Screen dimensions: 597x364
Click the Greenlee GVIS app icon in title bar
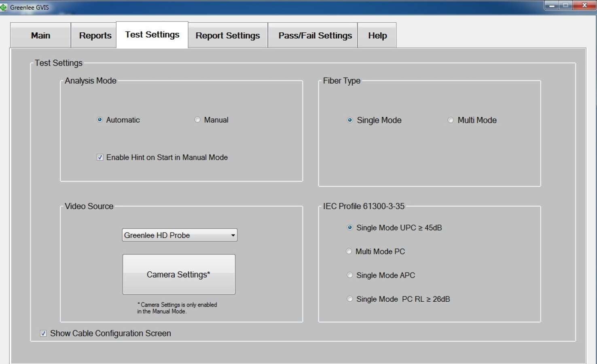point(3,7)
